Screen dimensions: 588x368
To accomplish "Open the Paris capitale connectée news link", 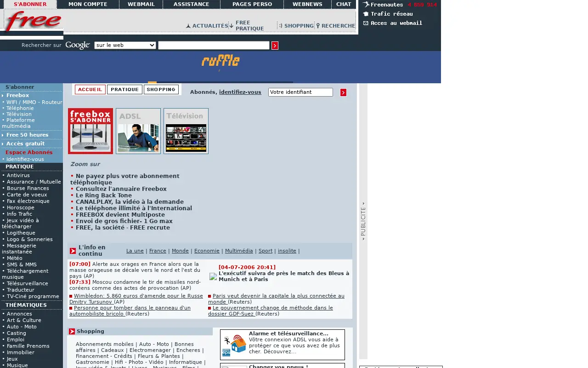I will [x=276, y=299].
